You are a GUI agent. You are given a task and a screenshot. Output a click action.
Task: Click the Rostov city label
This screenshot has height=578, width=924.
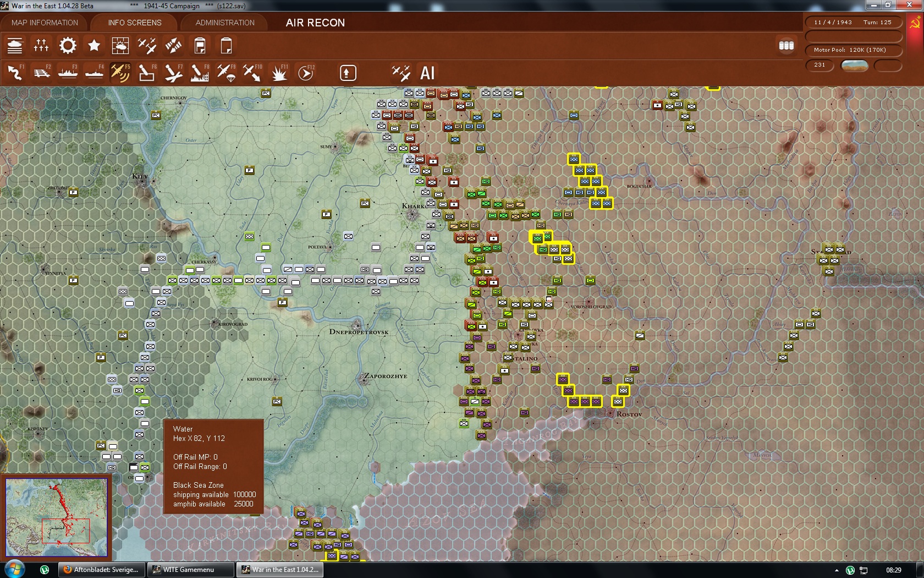click(629, 414)
